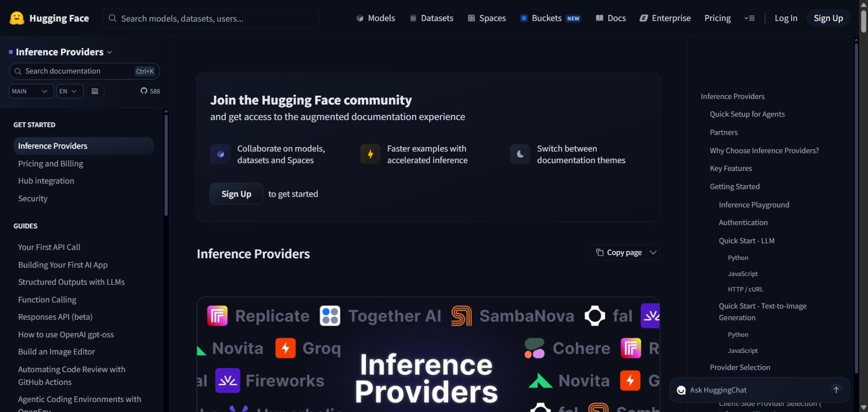Screen dimensions: 868x412
Task: Open How to use OpenAI gpt-oss guide
Action: (x=66, y=335)
